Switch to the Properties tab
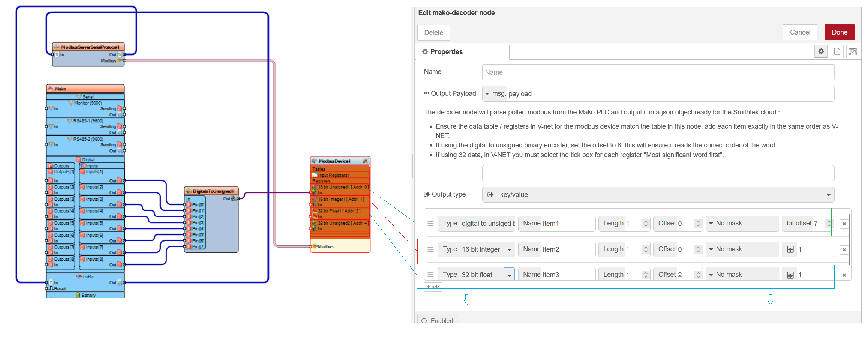Viewport: 868px width, 353px height. [462, 52]
